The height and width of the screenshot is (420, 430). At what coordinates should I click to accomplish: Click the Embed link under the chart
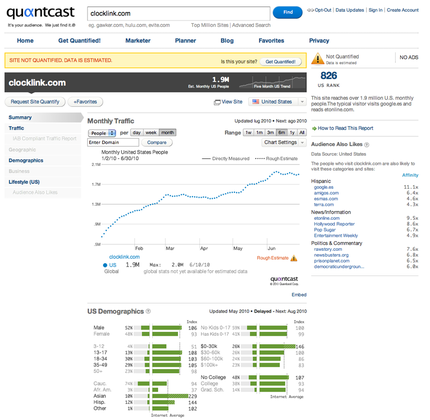tap(299, 295)
